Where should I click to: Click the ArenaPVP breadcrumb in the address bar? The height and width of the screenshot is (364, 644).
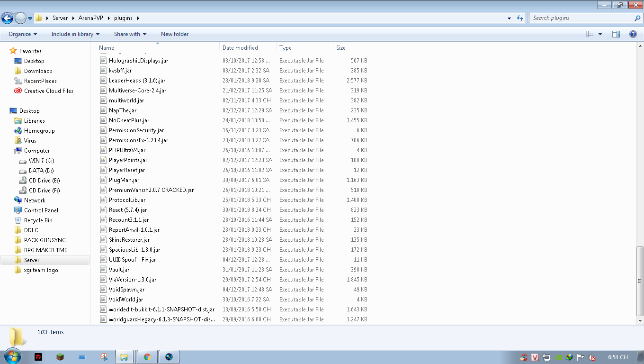click(91, 18)
